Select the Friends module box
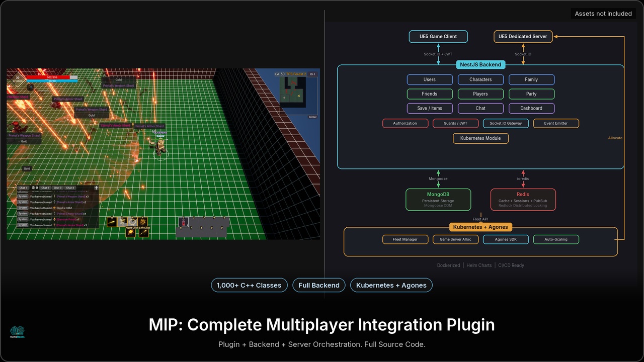 click(x=430, y=94)
